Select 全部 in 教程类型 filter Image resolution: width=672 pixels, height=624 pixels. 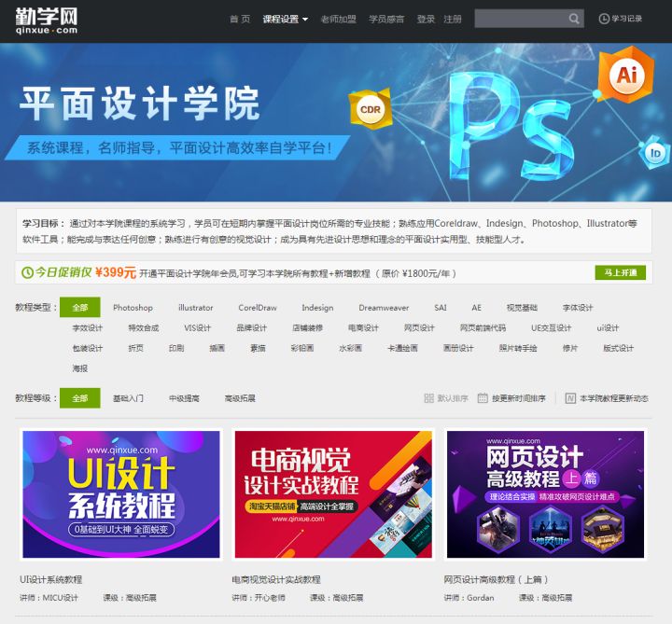pos(80,308)
